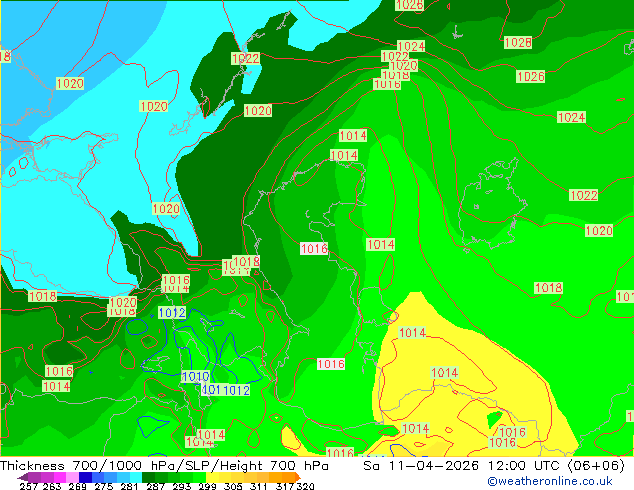Select the dark blue swatch in the legend
634x490 pixels.
[85, 477]
